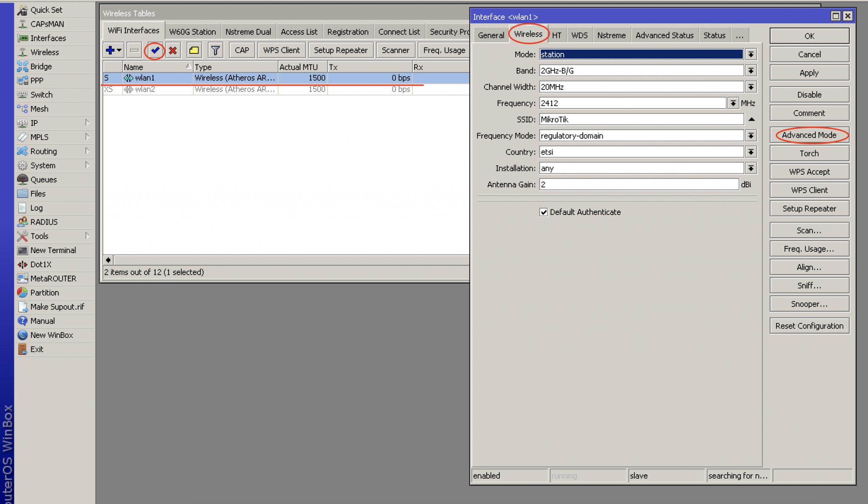Screen dimensions: 868x504
Task: Click the table's left scroll arrow
Action: [x=108, y=260]
